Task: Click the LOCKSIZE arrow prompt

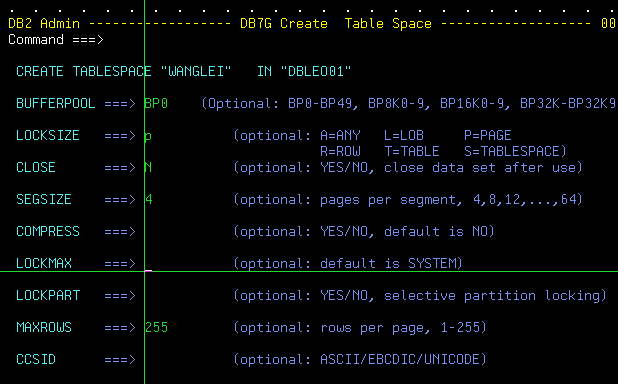Action: pos(120,136)
